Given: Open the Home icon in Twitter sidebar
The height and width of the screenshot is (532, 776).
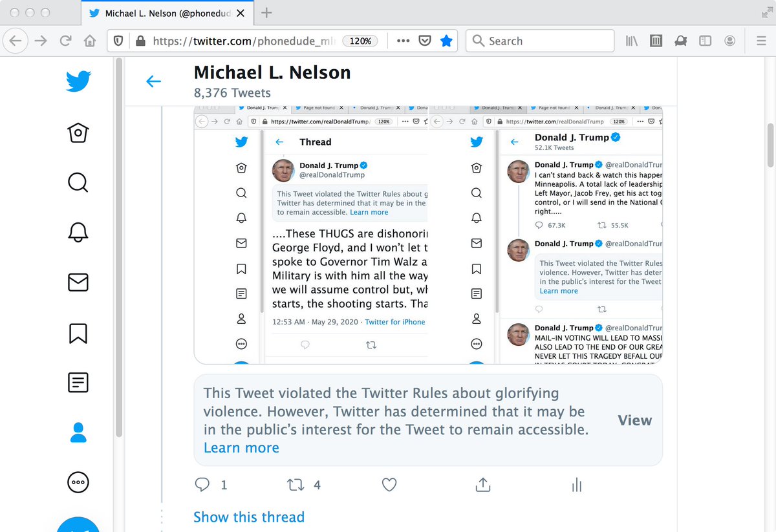Looking at the screenshot, I should pos(78,133).
